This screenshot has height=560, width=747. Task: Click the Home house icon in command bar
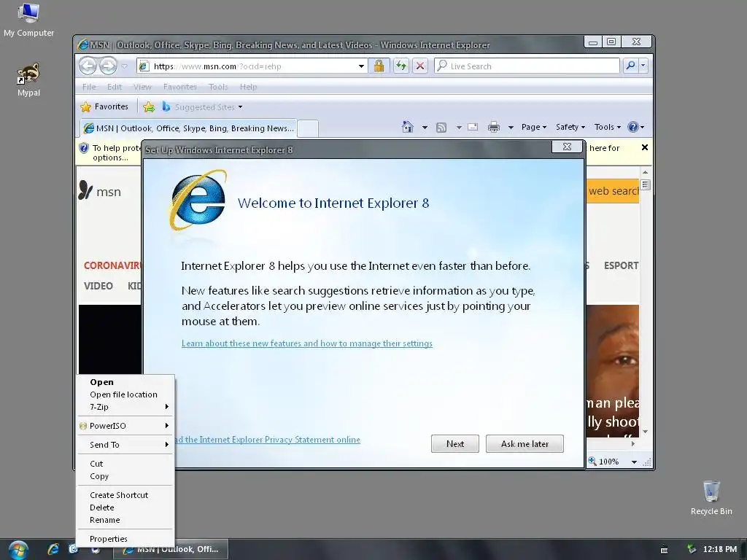pos(407,127)
